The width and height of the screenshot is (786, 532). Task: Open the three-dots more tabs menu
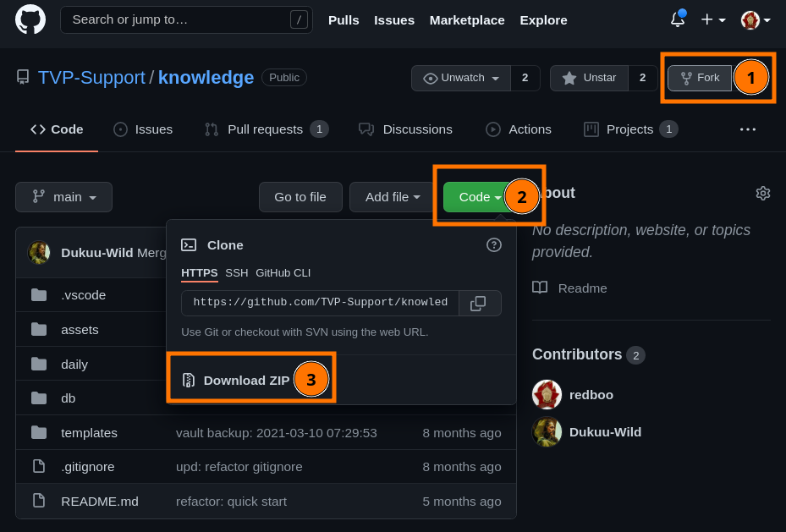(x=747, y=129)
